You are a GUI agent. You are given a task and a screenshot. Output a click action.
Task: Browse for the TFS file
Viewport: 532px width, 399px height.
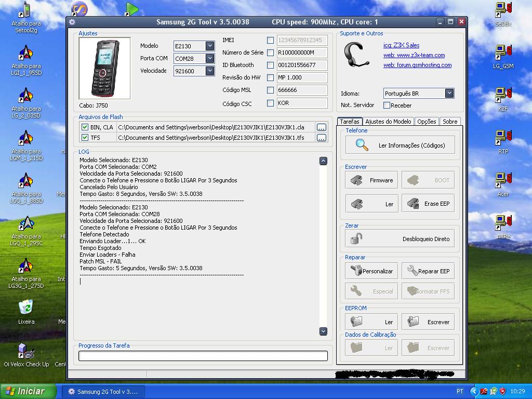[321, 137]
